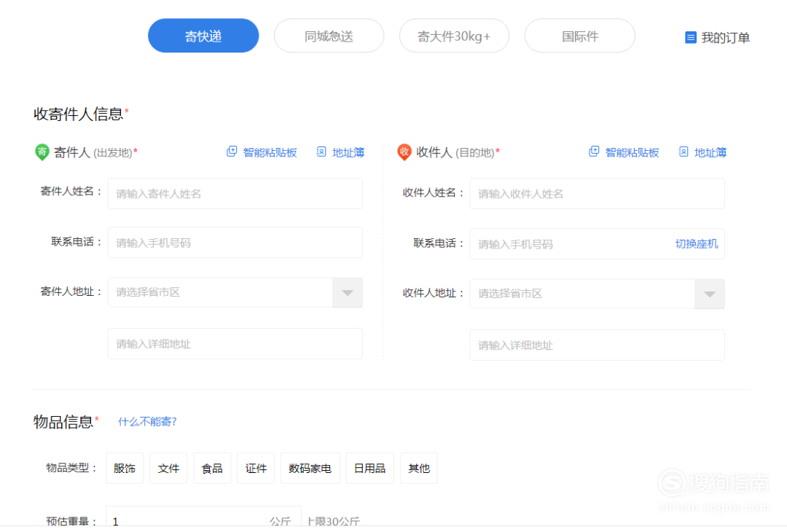
Task: Open the 收件人地址 province-city dropdown
Action: [598, 294]
